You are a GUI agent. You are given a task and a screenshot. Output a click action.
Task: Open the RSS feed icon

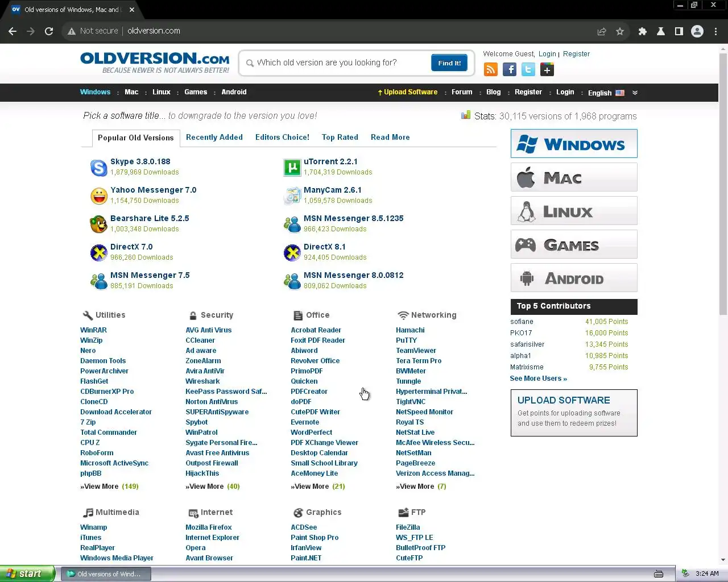click(490, 69)
